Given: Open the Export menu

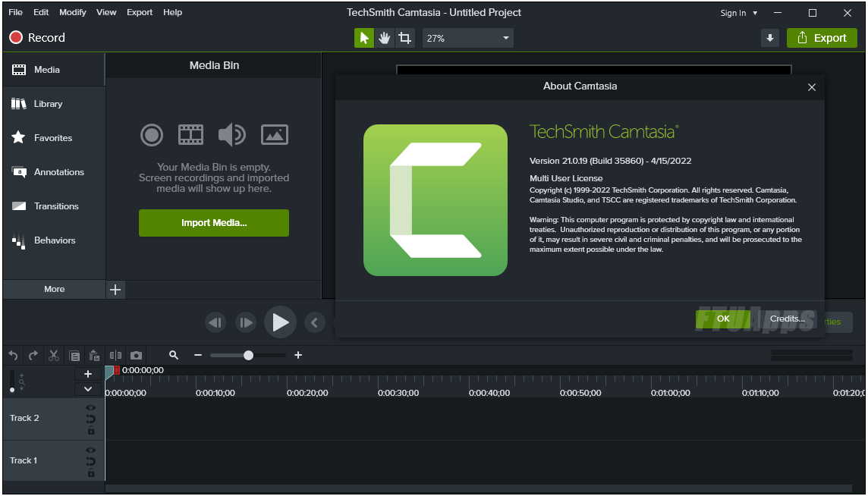Looking at the screenshot, I should tap(140, 12).
